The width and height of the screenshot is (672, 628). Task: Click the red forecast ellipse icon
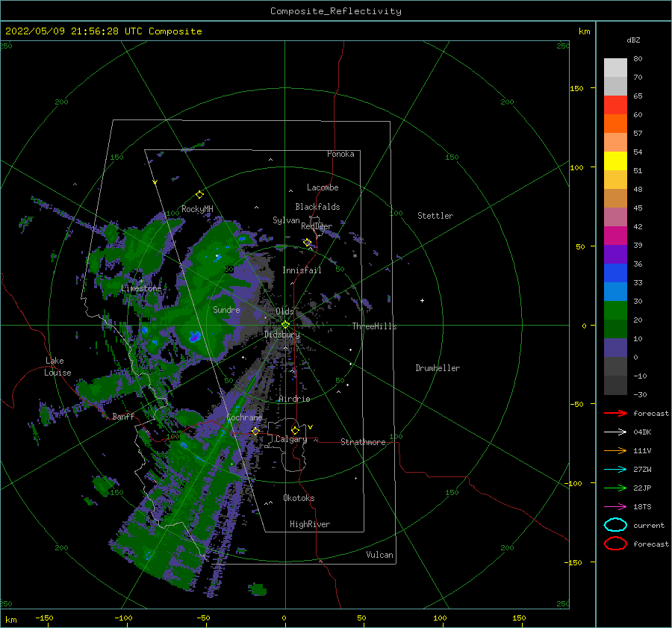point(615,544)
